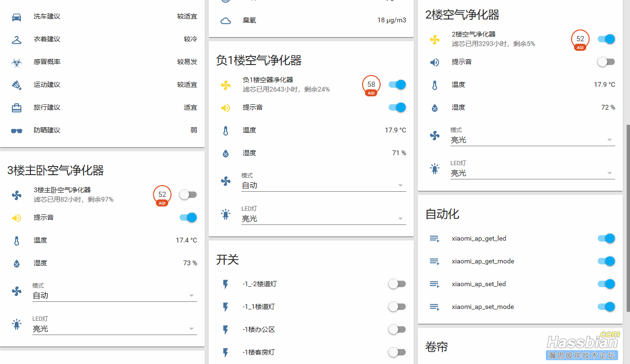Click the briefcase icon beside 旅行建议
Image resolution: width=630 pixels, height=364 pixels.
tap(17, 108)
